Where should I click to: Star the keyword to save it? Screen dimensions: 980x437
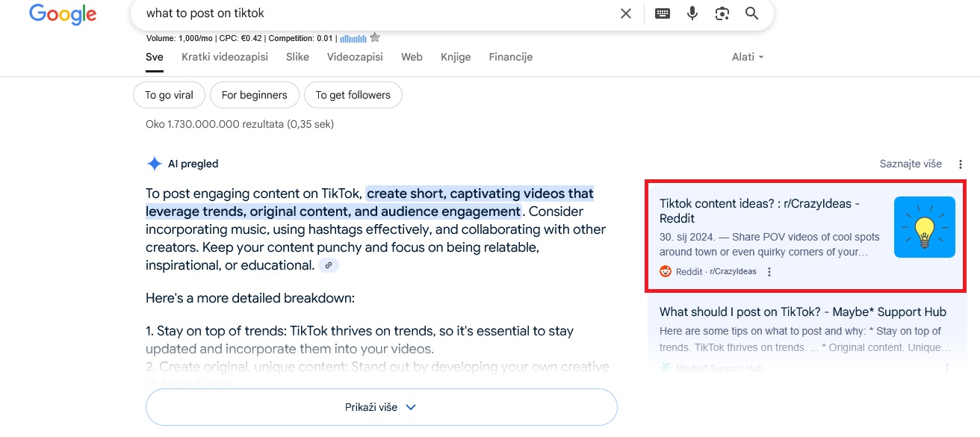click(x=374, y=36)
